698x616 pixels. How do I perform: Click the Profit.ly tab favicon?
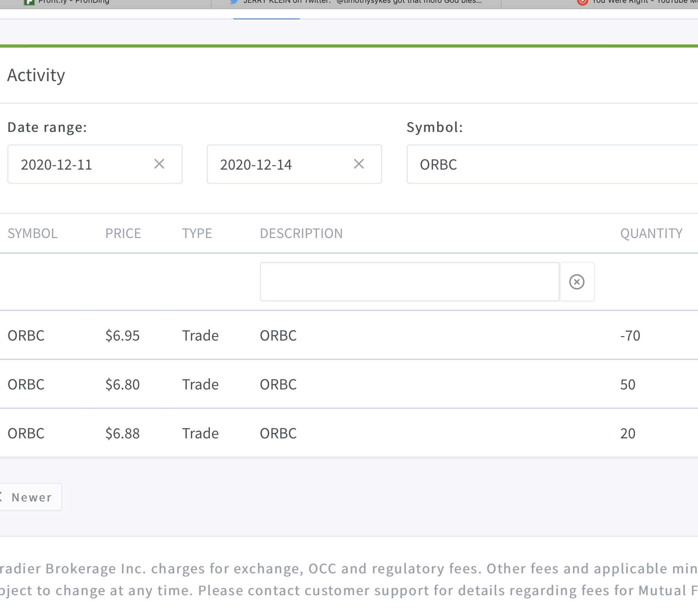[x=29, y=2]
